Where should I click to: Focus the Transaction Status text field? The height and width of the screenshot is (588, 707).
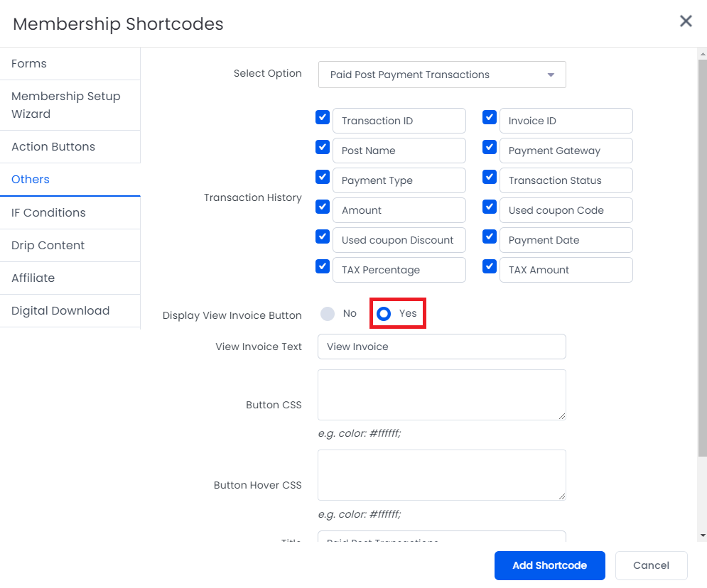pos(566,180)
